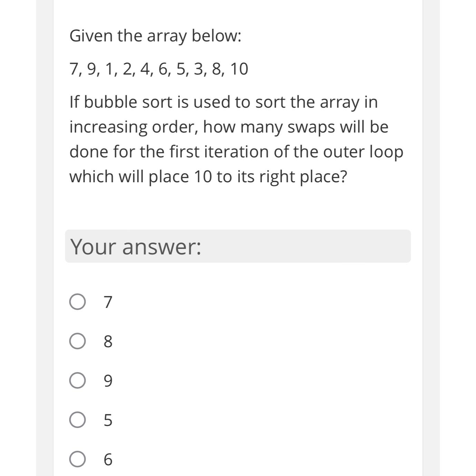Select the radio button for answer 5

pos(77,420)
